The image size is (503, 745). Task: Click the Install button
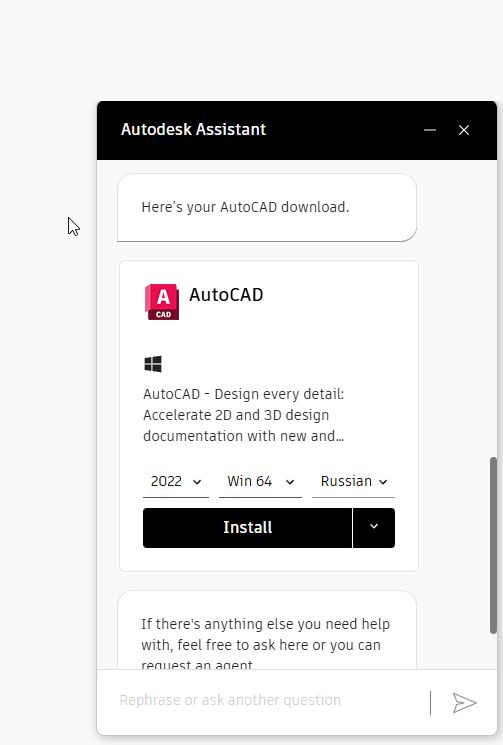(247, 527)
